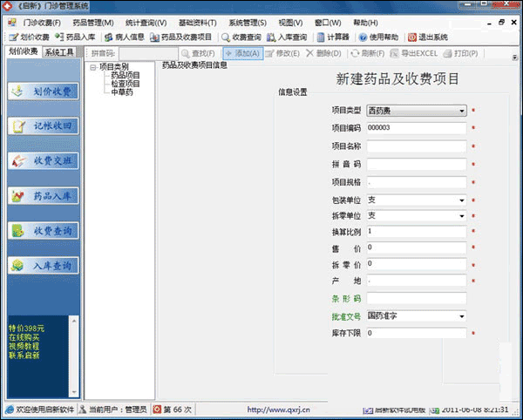Select 中草药 in the tree
Image resolution: width=523 pixels, height=420 pixels.
pyautogui.click(x=122, y=92)
